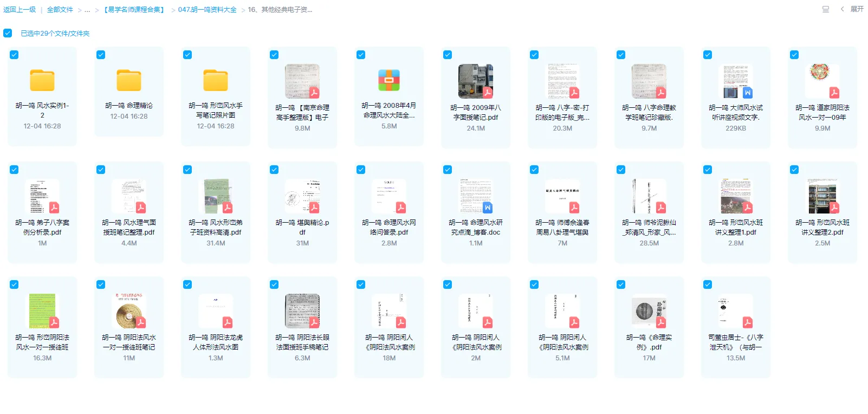Go to 全部文件 in the breadcrumb
The height and width of the screenshot is (414, 868).
click(60, 10)
